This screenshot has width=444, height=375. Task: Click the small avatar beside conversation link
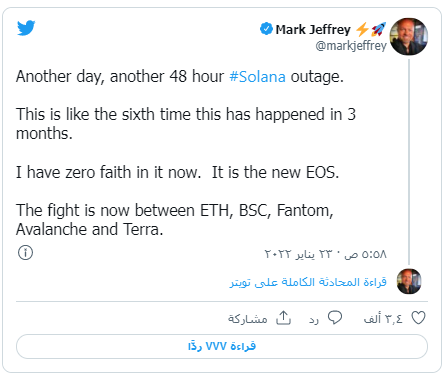click(409, 281)
